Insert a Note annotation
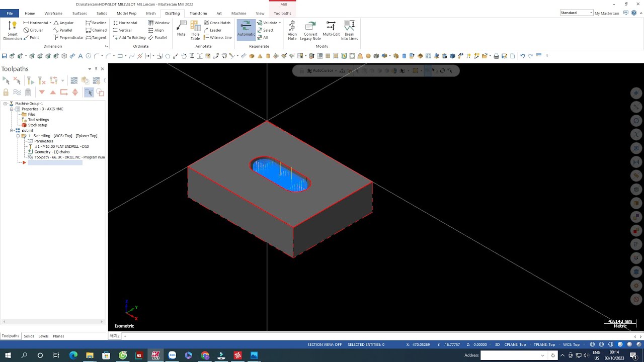The image size is (644, 362). (181, 29)
